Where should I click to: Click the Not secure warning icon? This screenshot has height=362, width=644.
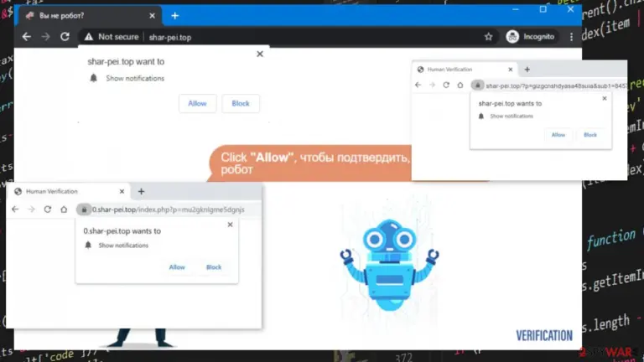[89, 37]
